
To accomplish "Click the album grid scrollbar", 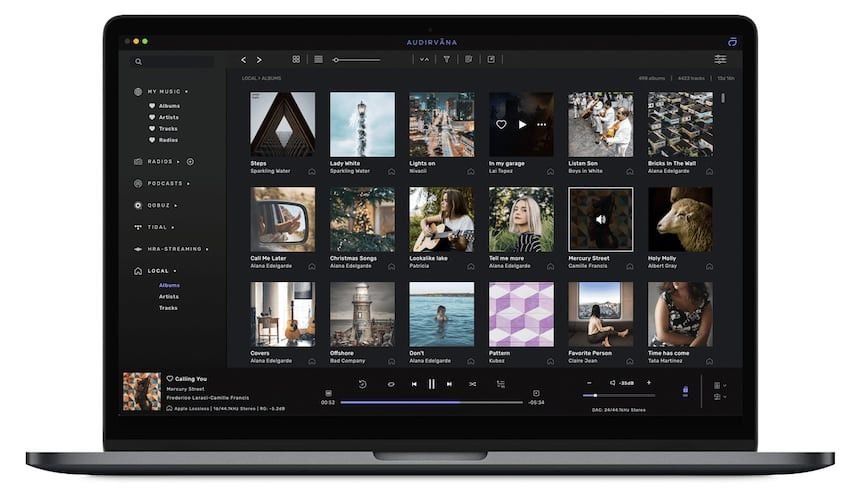I will point(723,98).
